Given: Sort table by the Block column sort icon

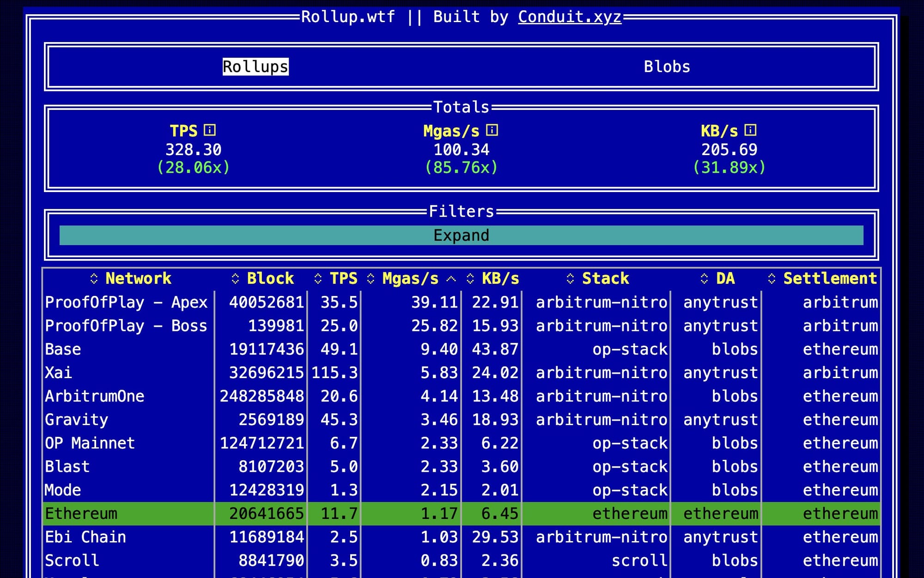Looking at the screenshot, I should point(235,278).
